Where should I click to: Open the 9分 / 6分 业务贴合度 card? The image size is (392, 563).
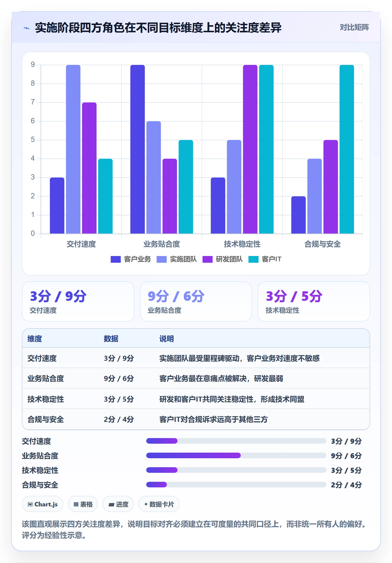point(196,301)
